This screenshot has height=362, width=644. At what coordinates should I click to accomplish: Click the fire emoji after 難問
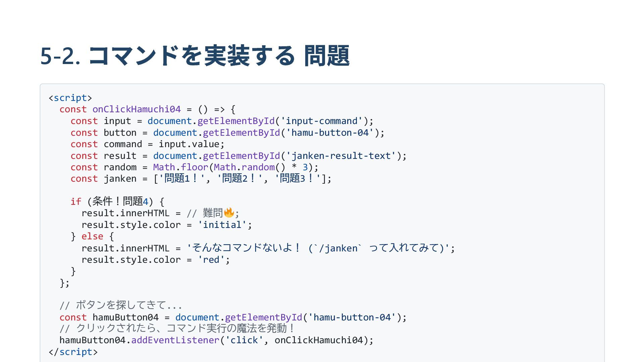click(229, 213)
